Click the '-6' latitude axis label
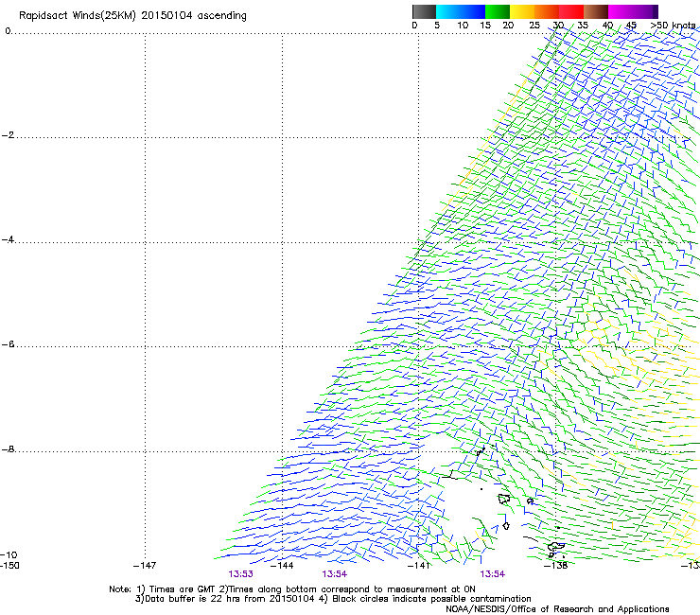 [8, 344]
